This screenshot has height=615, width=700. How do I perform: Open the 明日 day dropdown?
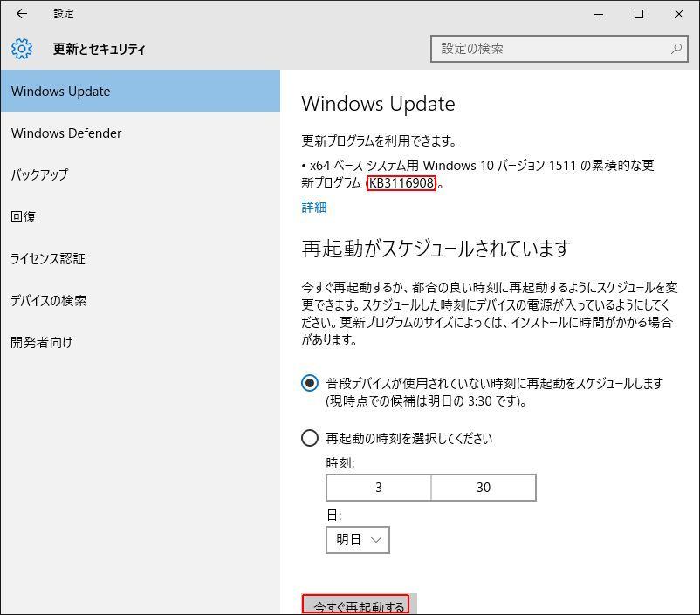[x=358, y=540]
